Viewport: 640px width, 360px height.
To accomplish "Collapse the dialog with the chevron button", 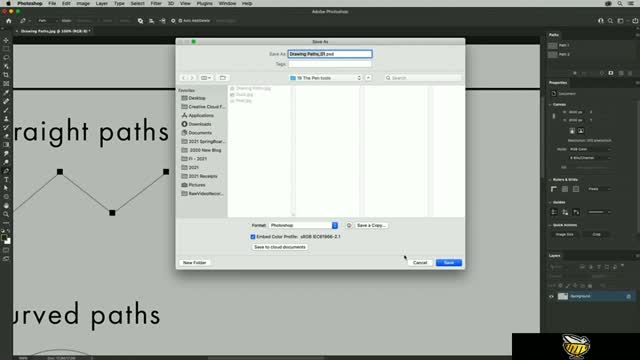I will [x=368, y=78].
